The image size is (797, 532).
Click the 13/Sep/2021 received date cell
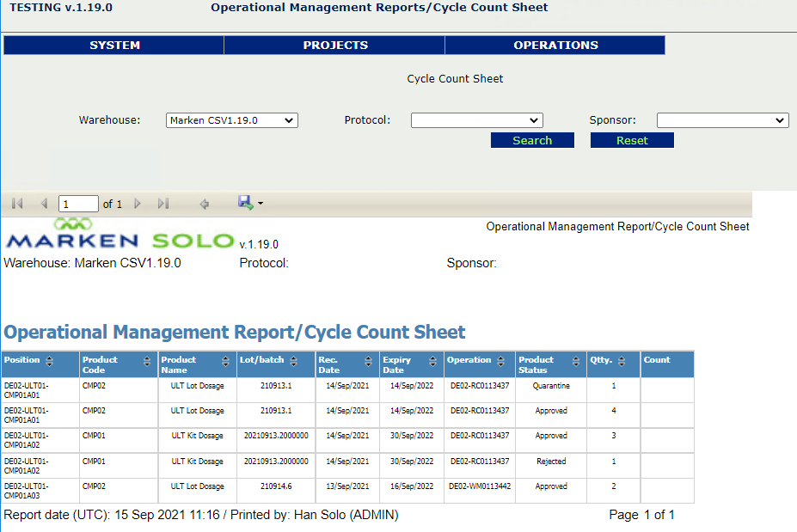pos(347,491)
